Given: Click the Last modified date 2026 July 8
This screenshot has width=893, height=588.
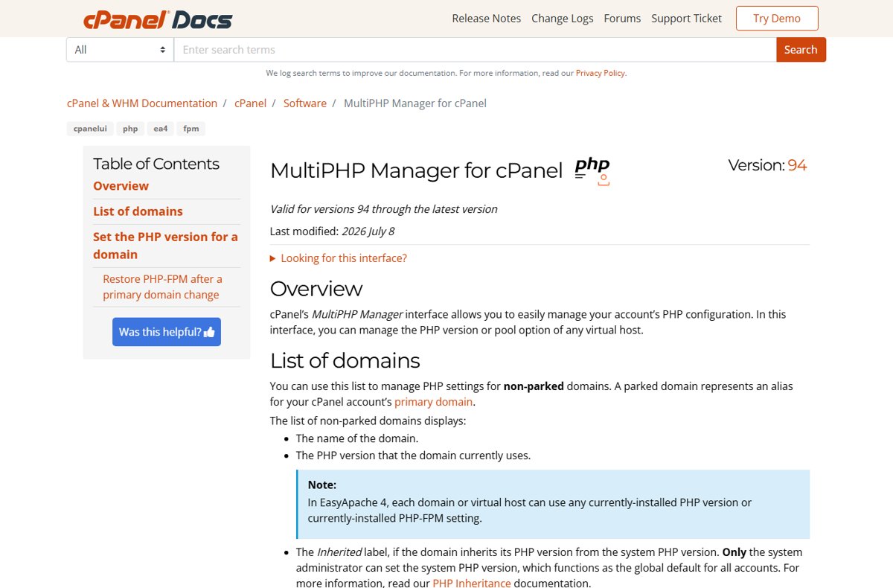Looking at the screenshot, I should click(368, 231).
